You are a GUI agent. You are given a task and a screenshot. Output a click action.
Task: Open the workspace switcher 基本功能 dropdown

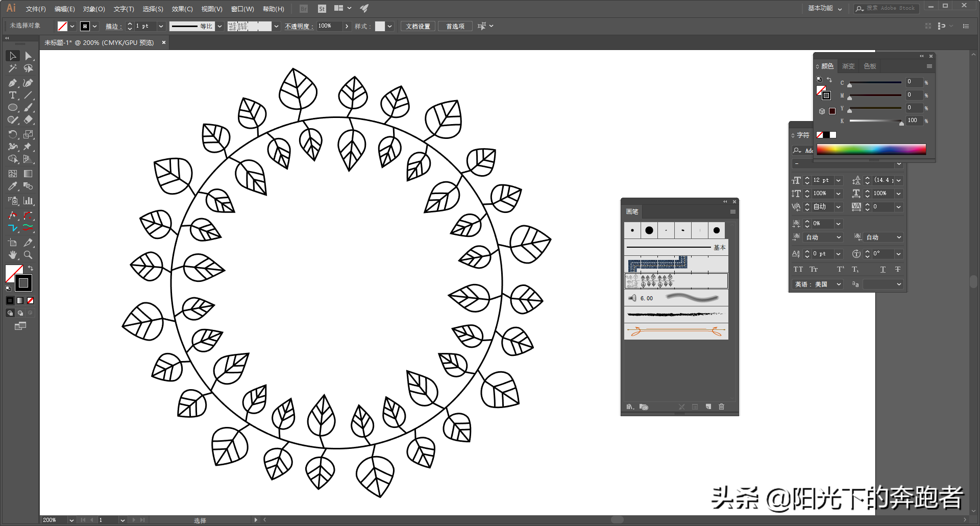pos(825,8)
